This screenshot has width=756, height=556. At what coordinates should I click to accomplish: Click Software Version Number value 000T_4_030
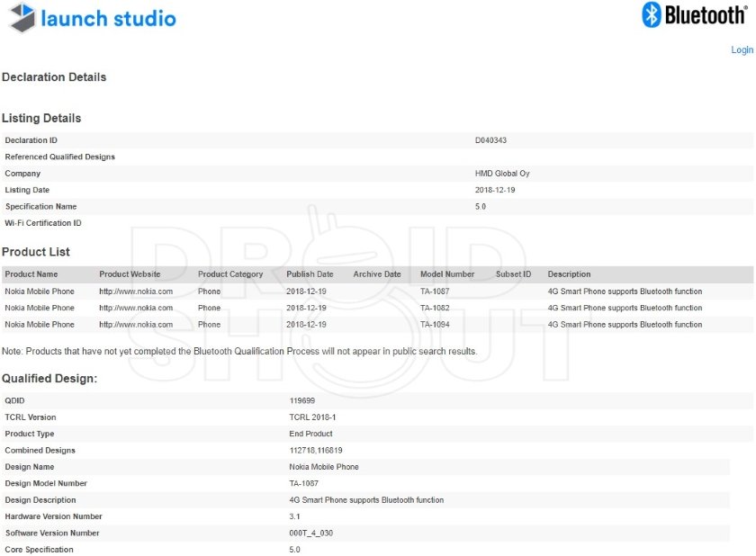pyautogui.click(x=311, y=534)
